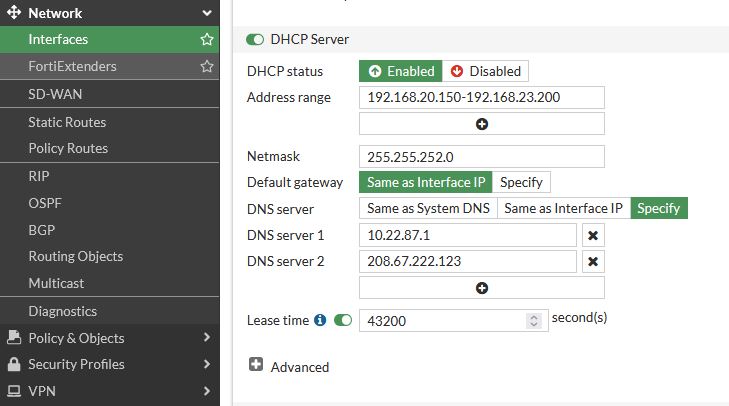Turn off the Lease time toggle
The width and height of the screenshot is (729, 406).
coord(343,320)
